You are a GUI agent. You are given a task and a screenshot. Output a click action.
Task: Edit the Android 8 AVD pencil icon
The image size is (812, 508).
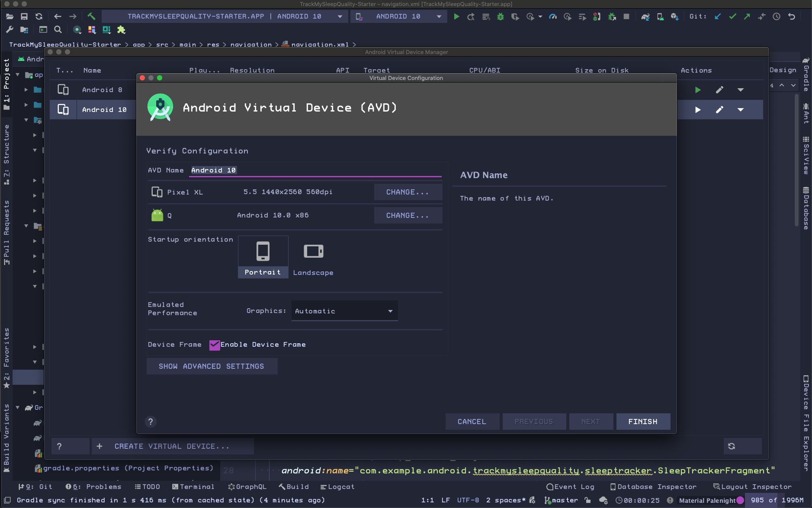coord(719,90)
